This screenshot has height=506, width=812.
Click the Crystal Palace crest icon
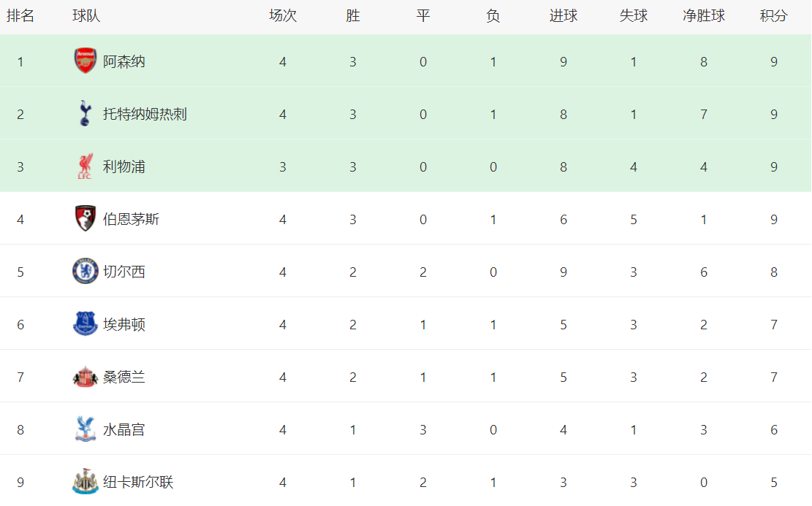[x=86, y=429]
